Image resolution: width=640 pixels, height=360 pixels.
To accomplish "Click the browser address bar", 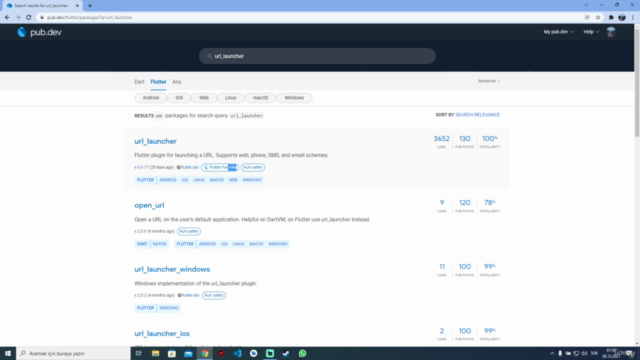I will point(310,18).
